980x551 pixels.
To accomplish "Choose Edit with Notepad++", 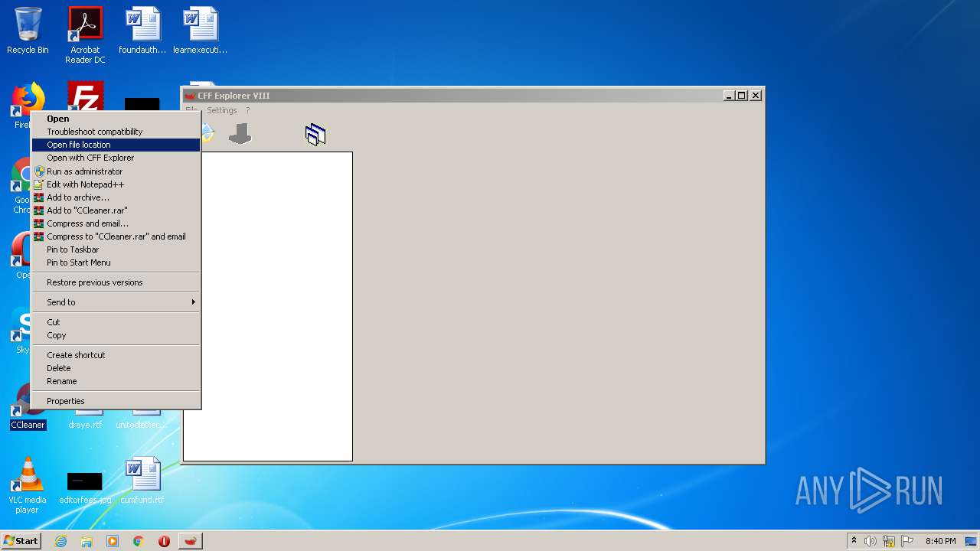I will pyautogui.click(x=116, y=184).
